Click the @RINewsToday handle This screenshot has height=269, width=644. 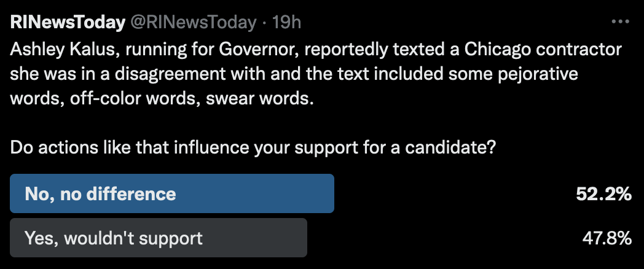191,23
